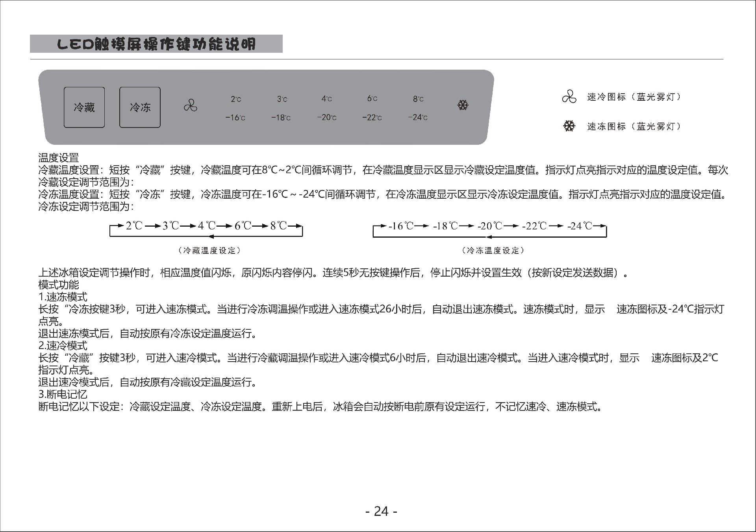Select the 6°C indicator on the panel

tap(372, 98)
